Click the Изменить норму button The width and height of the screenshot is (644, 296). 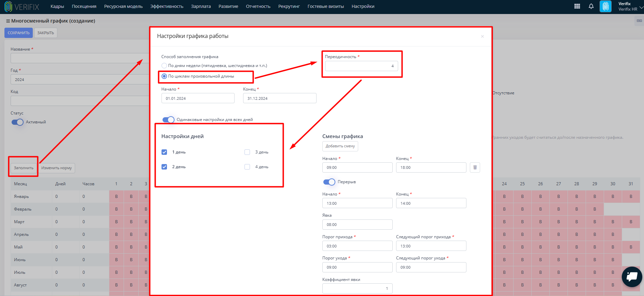click(x=57, y=168)
